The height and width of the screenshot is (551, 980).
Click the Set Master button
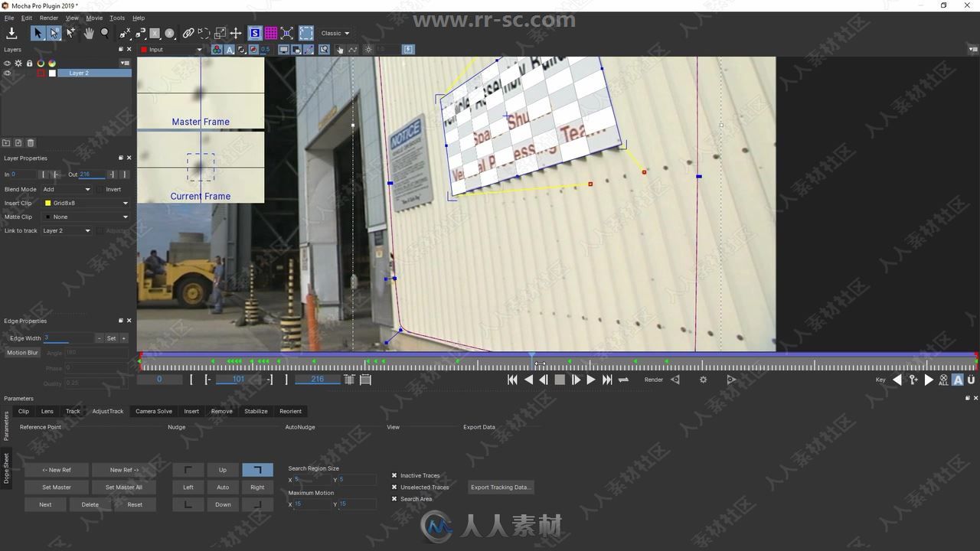point(57,487)
